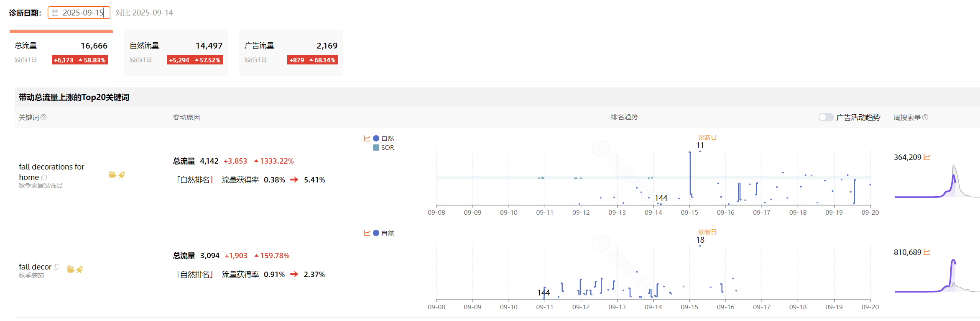
Task: Click help icon beside 周搜索量 header
Action: coord(925,117)
